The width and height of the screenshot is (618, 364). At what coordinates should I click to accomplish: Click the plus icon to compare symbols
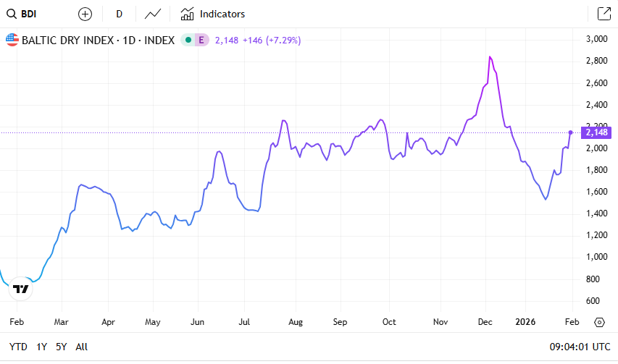85,14
